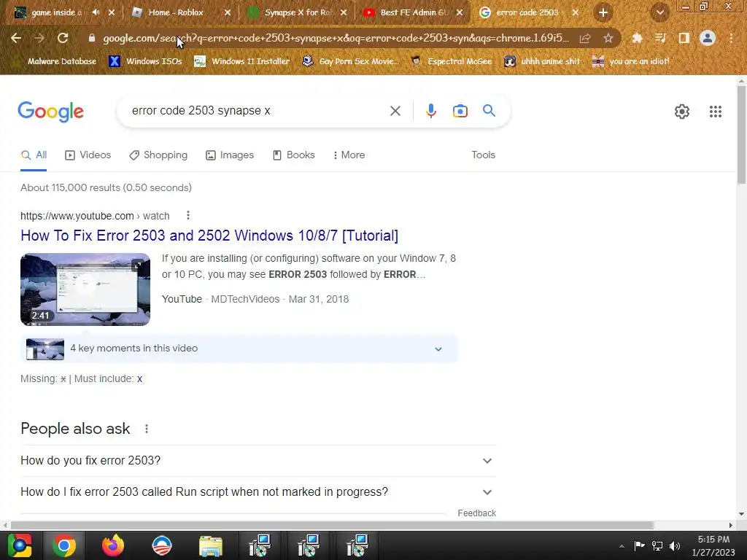Image resolution: width=747 pixels, height=560 pixels.
Task: Submit search with magnifier icon
Action: (x=489, y=111)
